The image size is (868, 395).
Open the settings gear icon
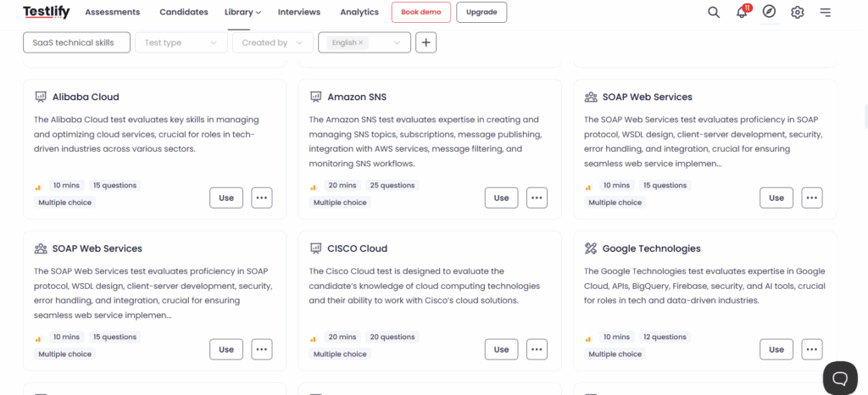click(797, 12)
